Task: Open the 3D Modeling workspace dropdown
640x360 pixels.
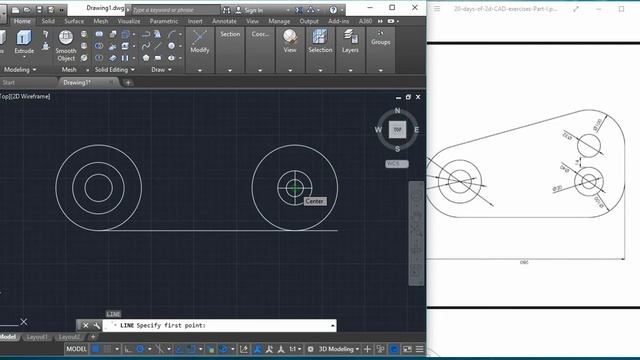Action: tap(339, 349)
